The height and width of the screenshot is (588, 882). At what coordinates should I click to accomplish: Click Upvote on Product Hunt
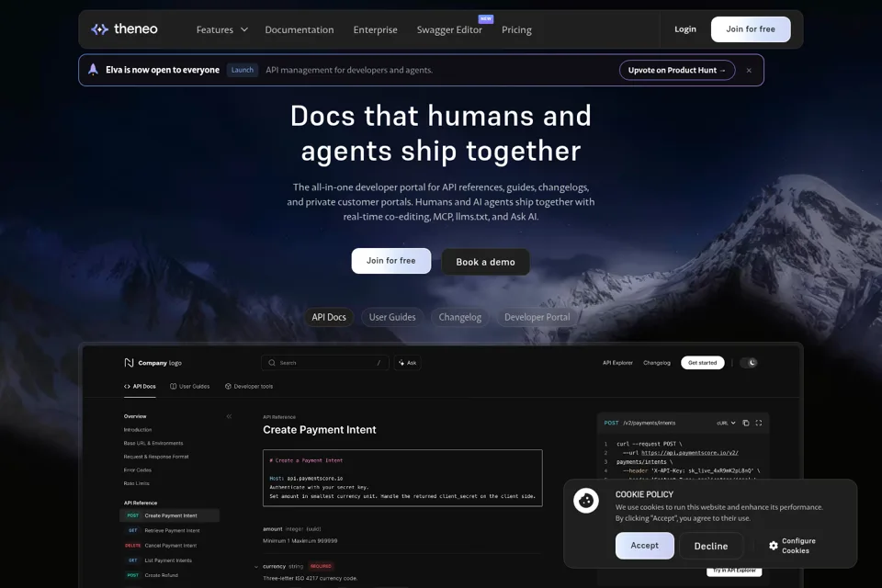677,71
